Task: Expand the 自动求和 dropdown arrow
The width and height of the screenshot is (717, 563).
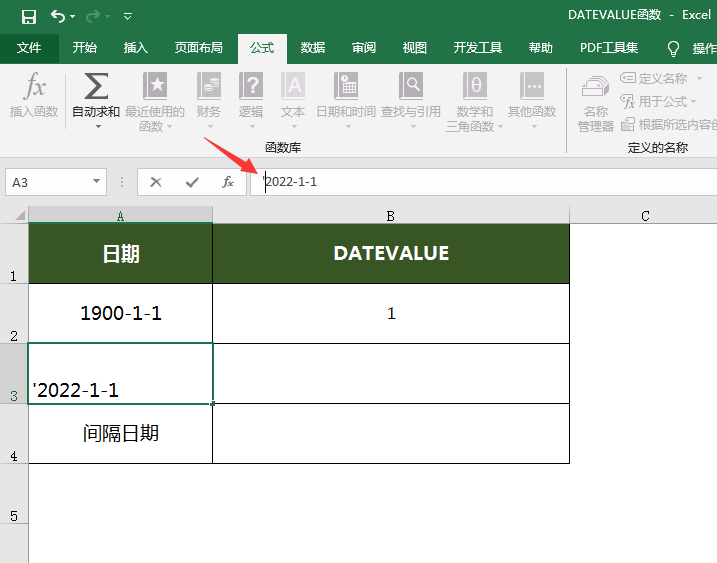Action: click(98, 127)
